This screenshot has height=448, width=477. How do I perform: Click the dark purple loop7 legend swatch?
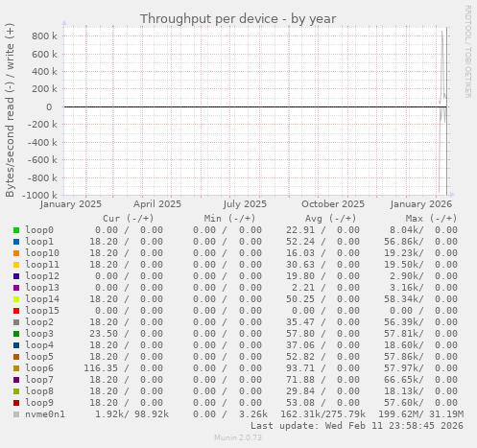tap(16, 380)
